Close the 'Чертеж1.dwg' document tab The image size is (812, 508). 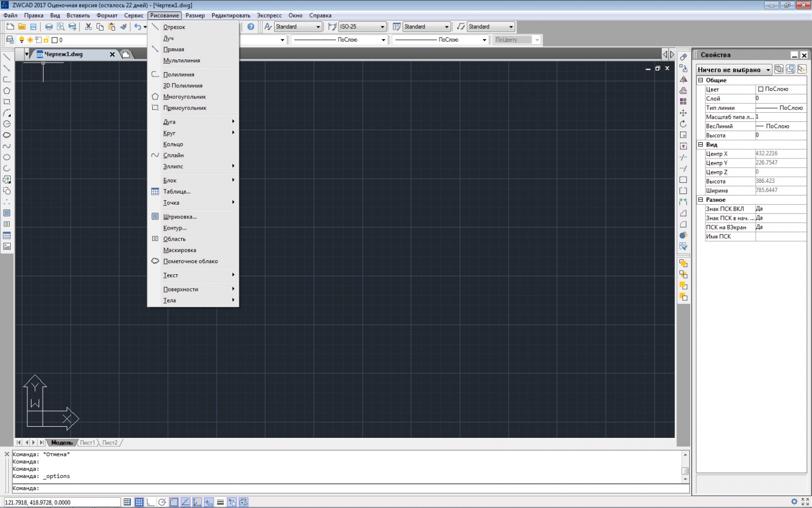(x=112, y=54)
